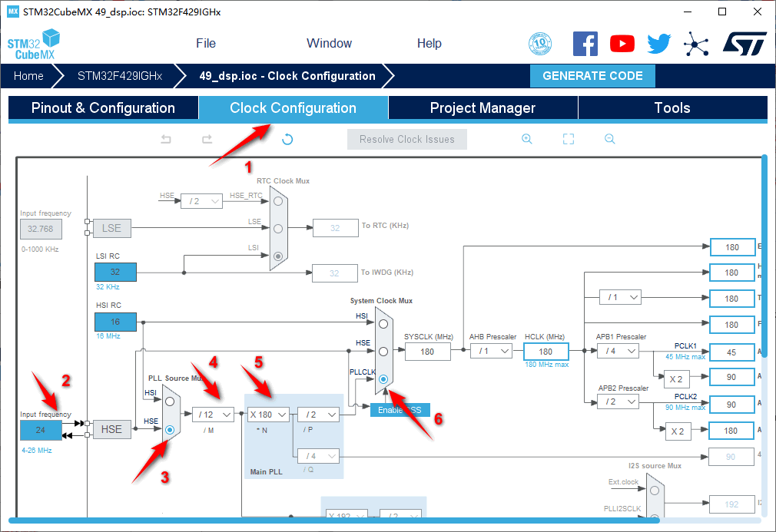This screenshot has width=776, height=532.
Task: Zoom in on the clock diagram
Action: tap(527, 139)
